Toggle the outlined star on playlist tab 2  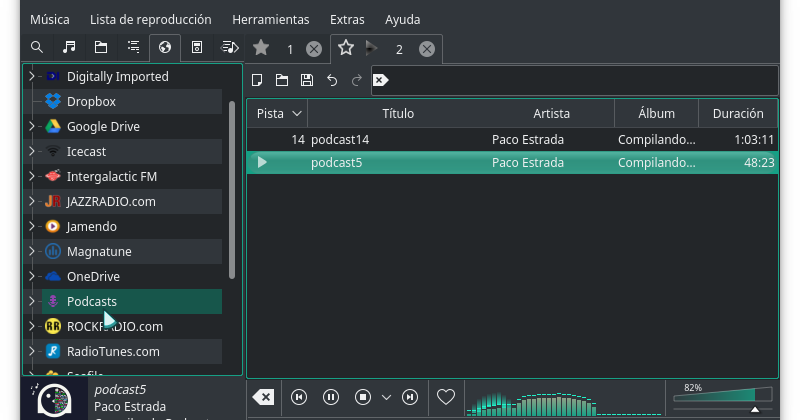(346, 47)
